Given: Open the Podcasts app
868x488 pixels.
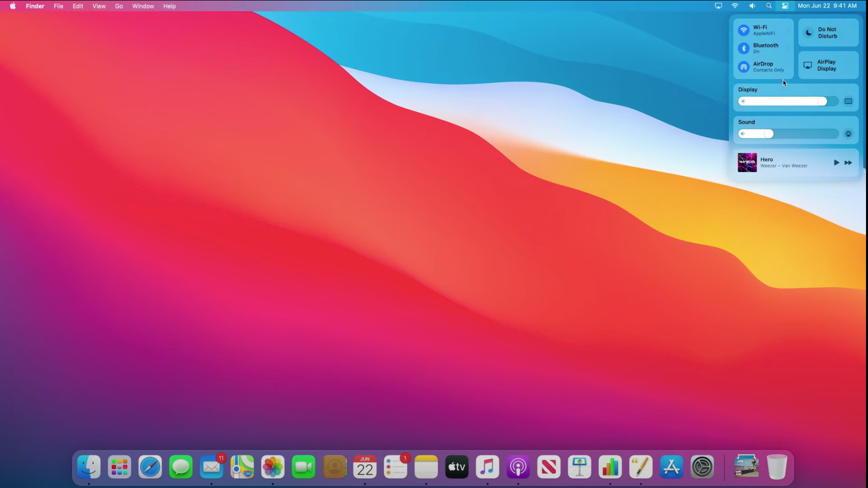Looking at the screenshot, I should (x=519, y=467).
